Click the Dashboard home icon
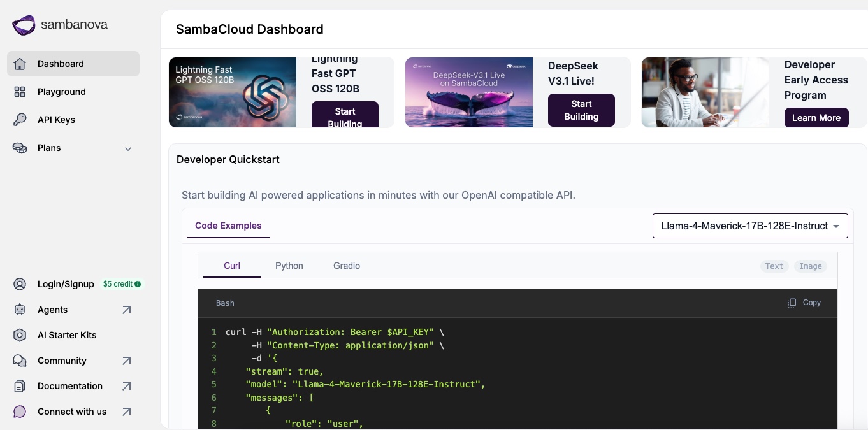Image resolution: width=868 pixels, height=430 pixels. (x=20, y=64)
